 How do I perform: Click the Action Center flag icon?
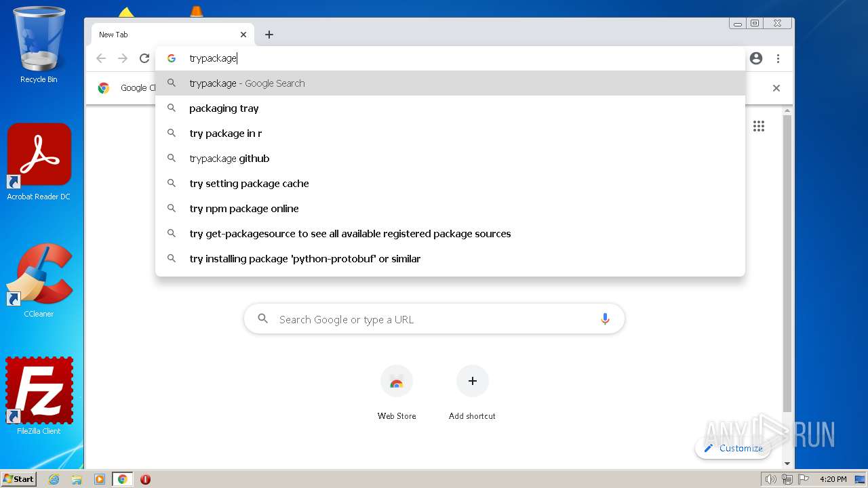pyautogui.click(x=803, y=479)
